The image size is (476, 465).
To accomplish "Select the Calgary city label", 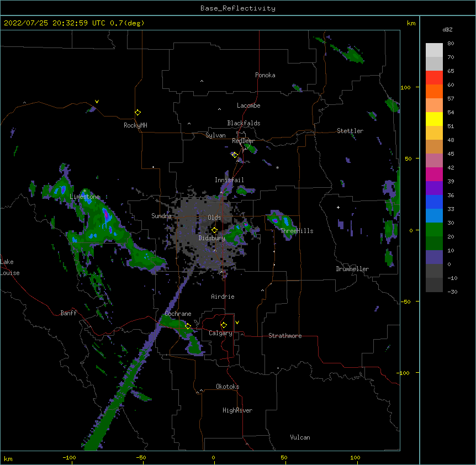I will point(220,333).
